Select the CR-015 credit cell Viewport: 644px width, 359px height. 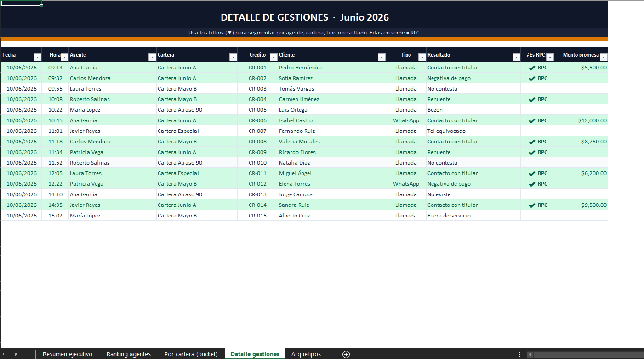257,216
